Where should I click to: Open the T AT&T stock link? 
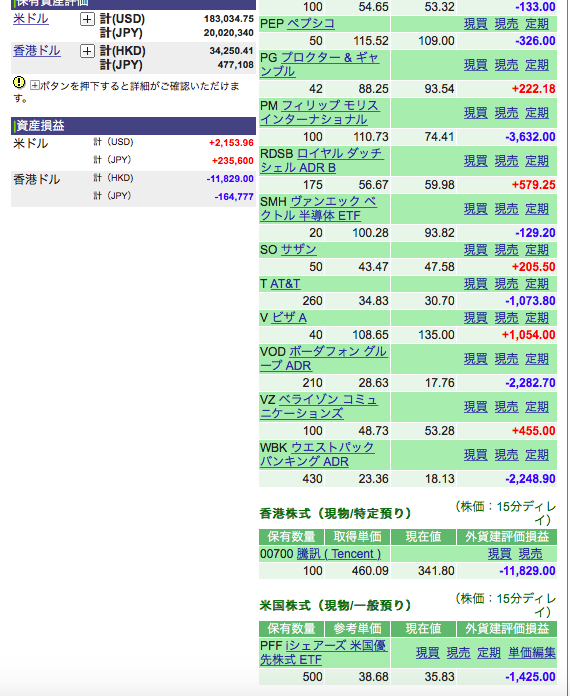click(285, 284)
